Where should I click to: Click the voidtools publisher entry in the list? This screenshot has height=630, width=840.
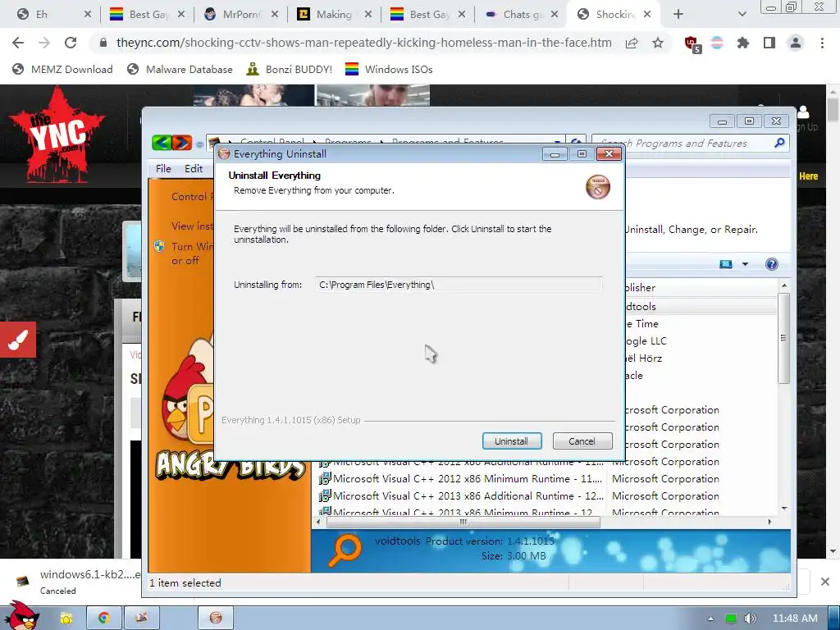[641, 307]
